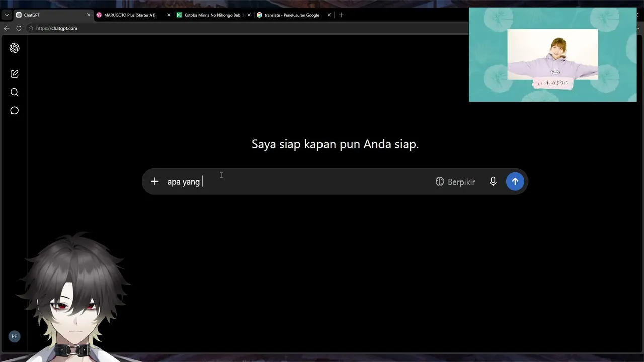Close the ChatGPT tab
Viewport: 644px width, 362px height.
tap(89, 15)
